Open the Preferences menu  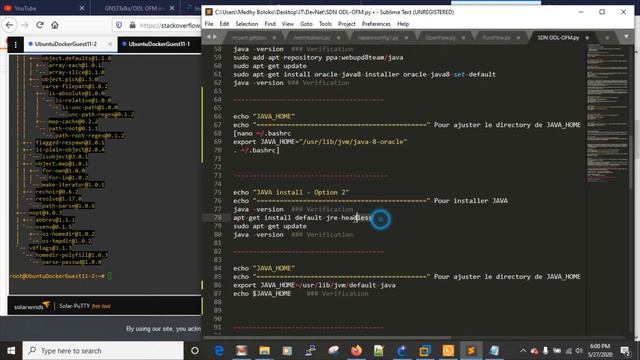pyautogui.click(x=376, y=24)
